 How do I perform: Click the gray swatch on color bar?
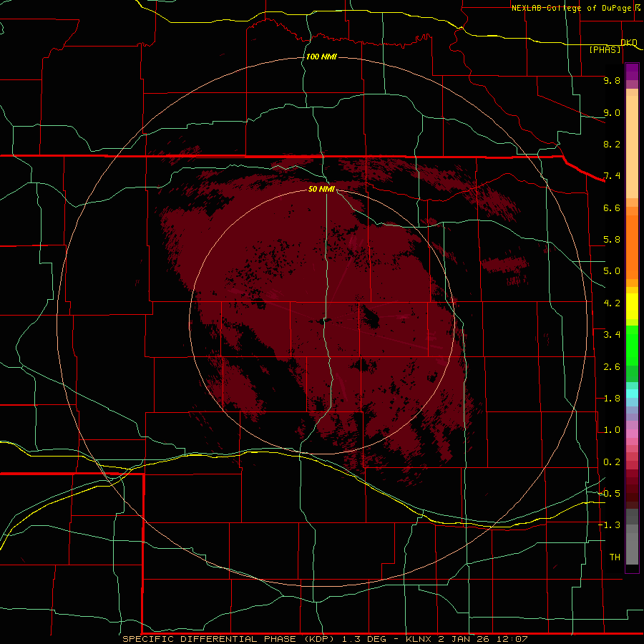coord(632,549)
